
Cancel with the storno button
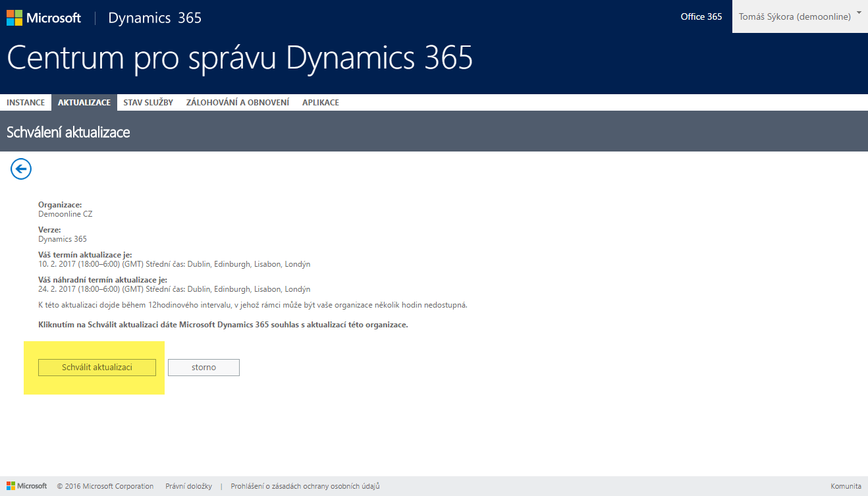203,368
